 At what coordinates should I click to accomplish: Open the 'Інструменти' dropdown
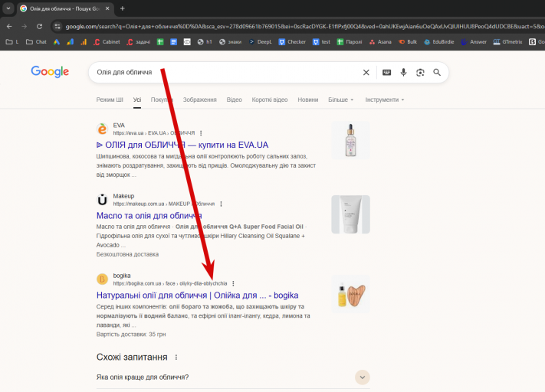pos(385,100)
